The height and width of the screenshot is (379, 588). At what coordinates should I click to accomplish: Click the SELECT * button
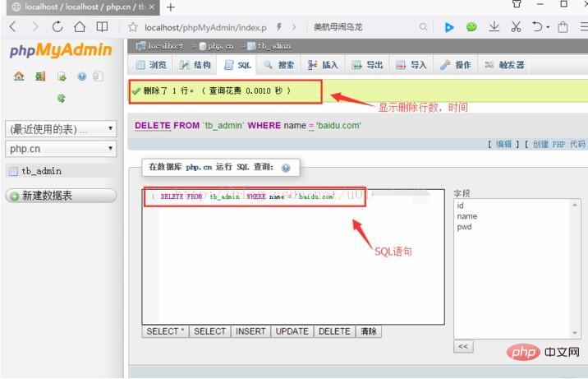pos(165,331)
